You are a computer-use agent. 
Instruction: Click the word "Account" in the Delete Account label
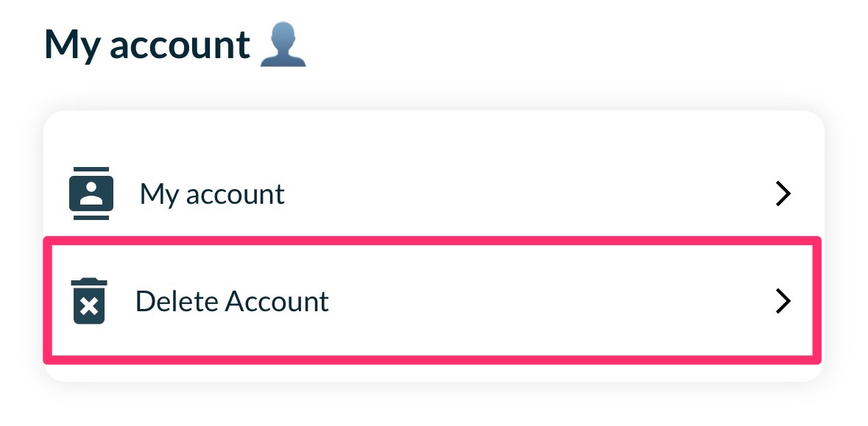278,302
